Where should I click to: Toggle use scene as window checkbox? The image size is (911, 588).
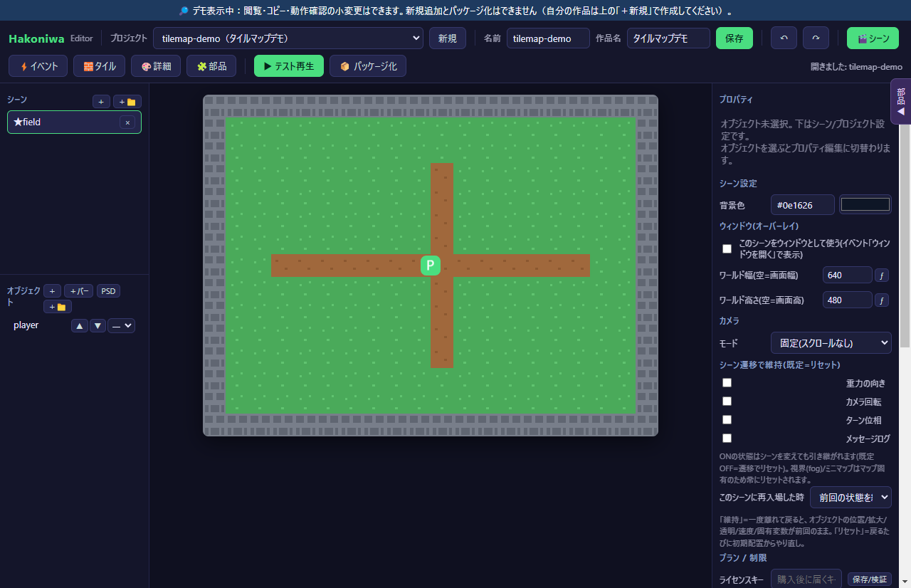[727, 248]
